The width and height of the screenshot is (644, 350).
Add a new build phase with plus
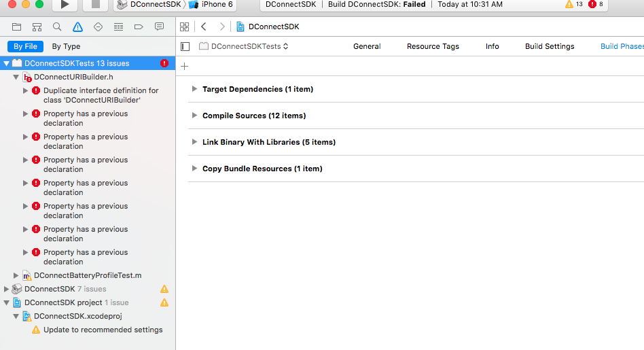click(x=184, y=66)
